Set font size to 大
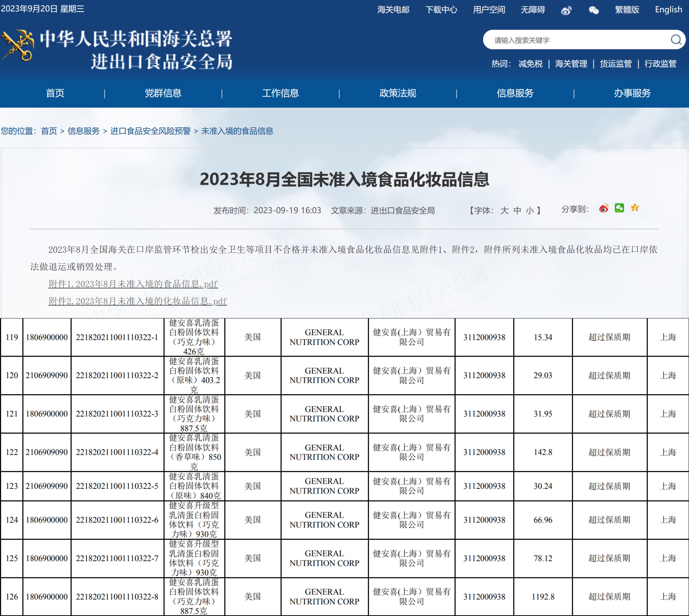The image size is (689, 616). [504, 210]
